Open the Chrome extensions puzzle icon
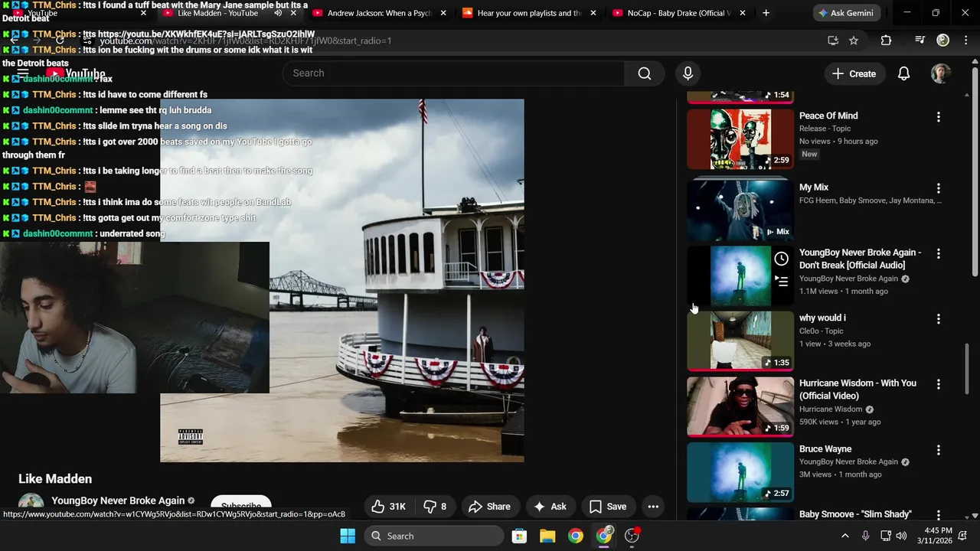Screen dimensions: 980x551 click(x=886, y=41)
